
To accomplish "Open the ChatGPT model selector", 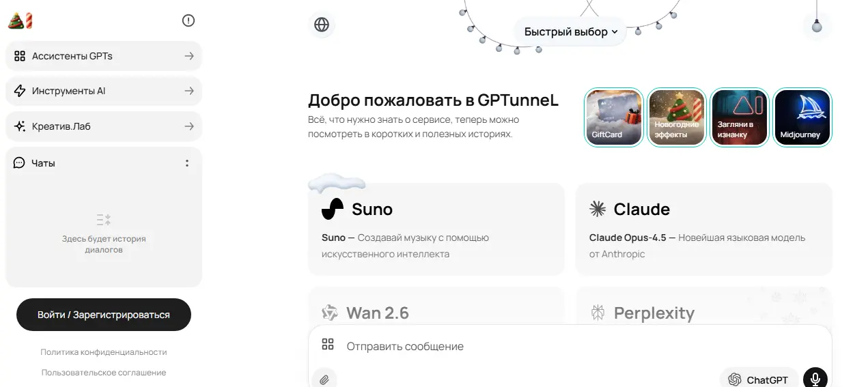I will coord(758,379).
